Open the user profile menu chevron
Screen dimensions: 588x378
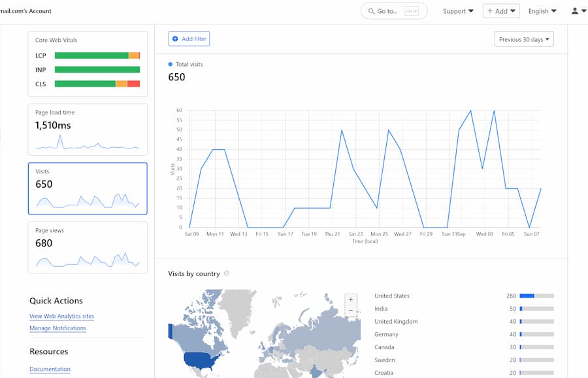583,10
